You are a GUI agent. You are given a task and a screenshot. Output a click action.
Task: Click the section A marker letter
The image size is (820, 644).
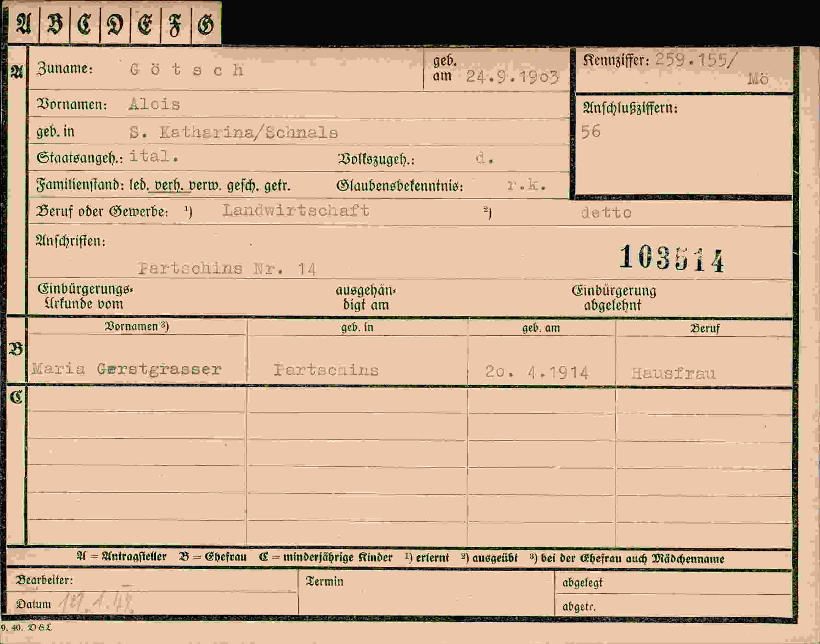pos(16,71)
